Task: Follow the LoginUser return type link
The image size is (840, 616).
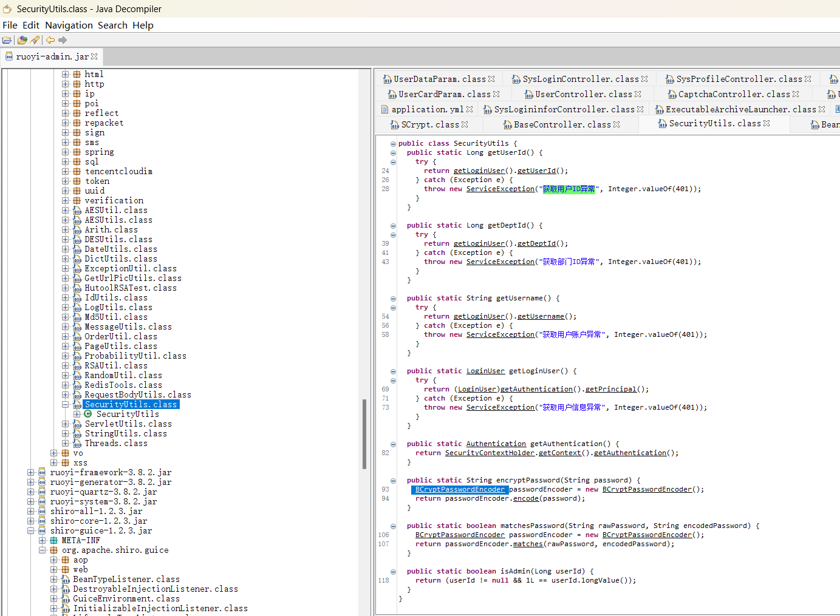Action: pos(485,371)
